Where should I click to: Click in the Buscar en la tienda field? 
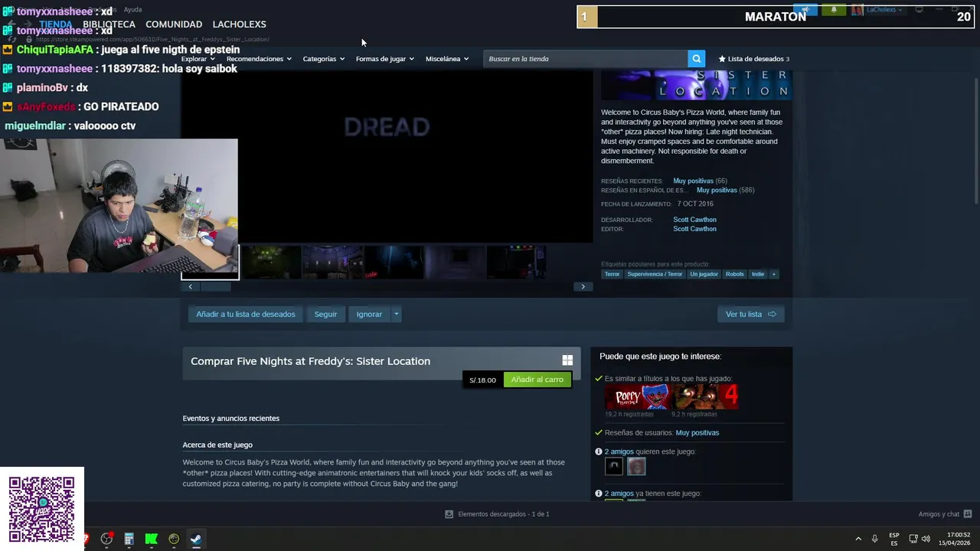(586, 59)
